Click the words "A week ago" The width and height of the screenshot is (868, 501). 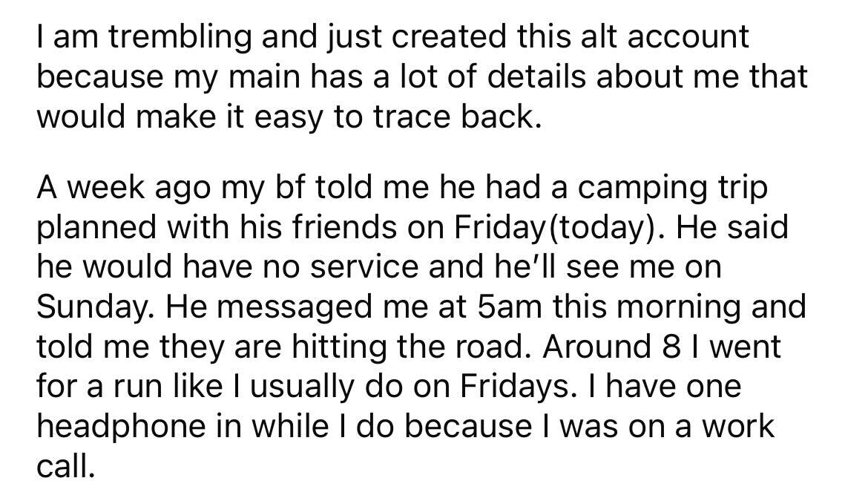click(x=124, y=188)
